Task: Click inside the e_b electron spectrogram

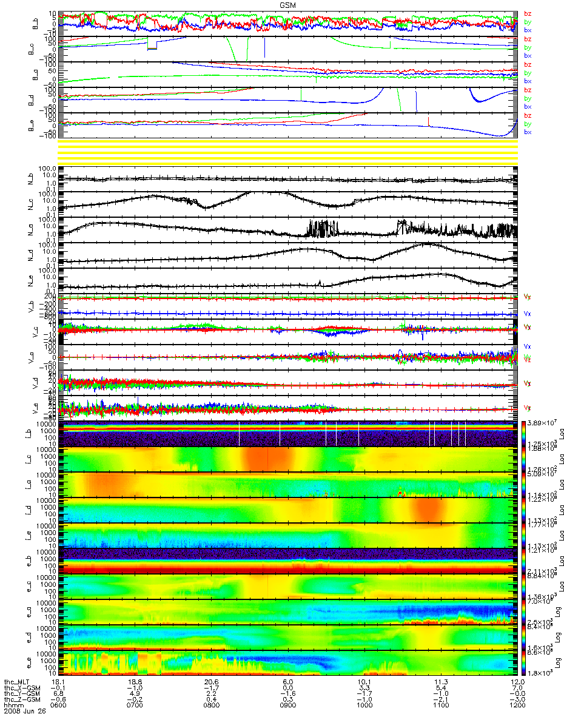Action: coord(287,561)
